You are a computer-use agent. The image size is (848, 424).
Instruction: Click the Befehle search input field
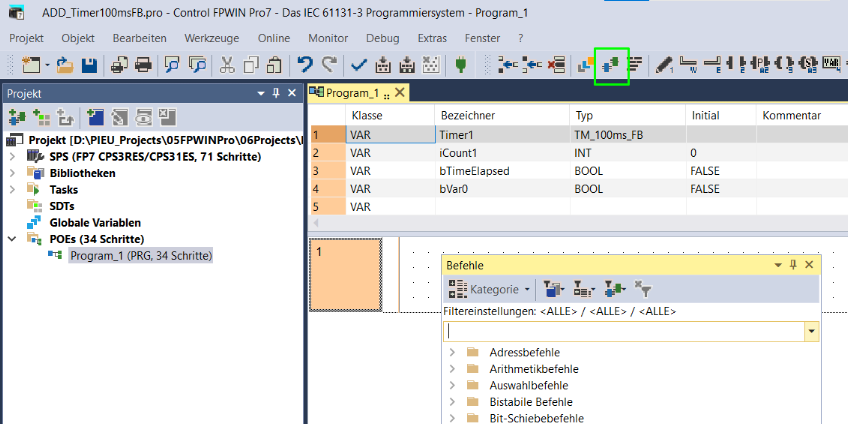pos(624,332)
